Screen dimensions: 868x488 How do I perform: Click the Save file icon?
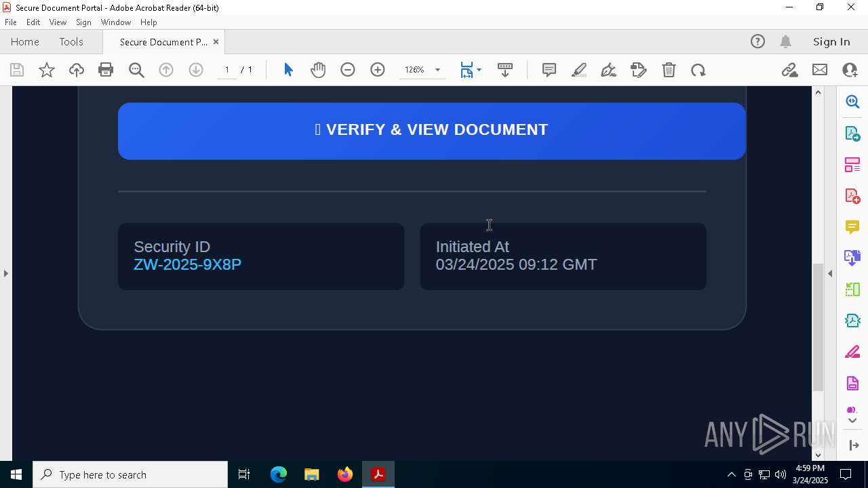click(17, 70)
